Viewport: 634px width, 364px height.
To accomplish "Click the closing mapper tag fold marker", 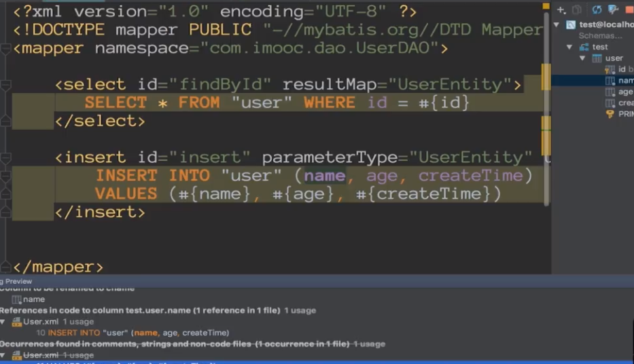I will pyautogui.click(x=5, y=267).
